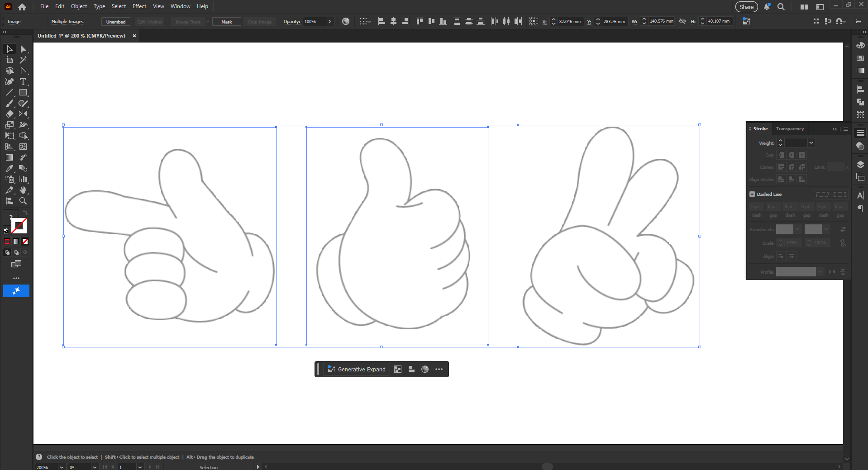
Task: Swap fill and stroke arrows
Action: (x=25, y=213)
